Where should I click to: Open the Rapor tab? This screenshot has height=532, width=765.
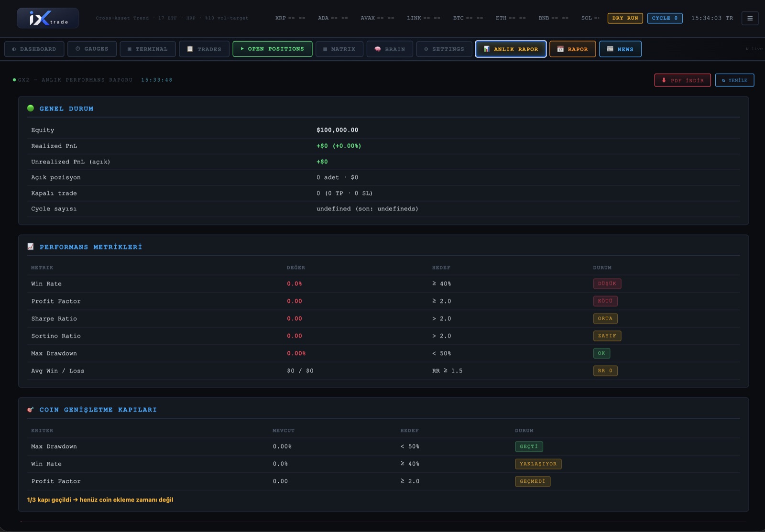tap(572, 49)
